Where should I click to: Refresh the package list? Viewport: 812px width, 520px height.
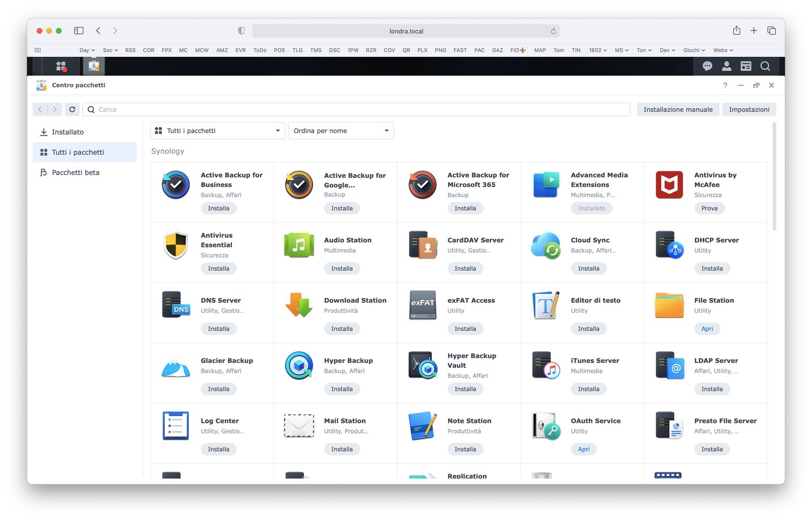click(x=72, y=110)
